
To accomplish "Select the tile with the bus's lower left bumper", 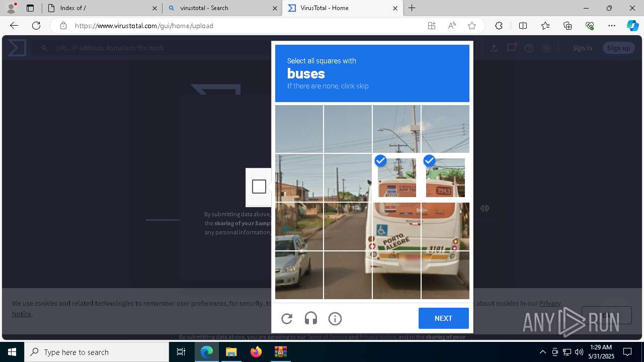I will pyautogui.click(x=396, y=275).
